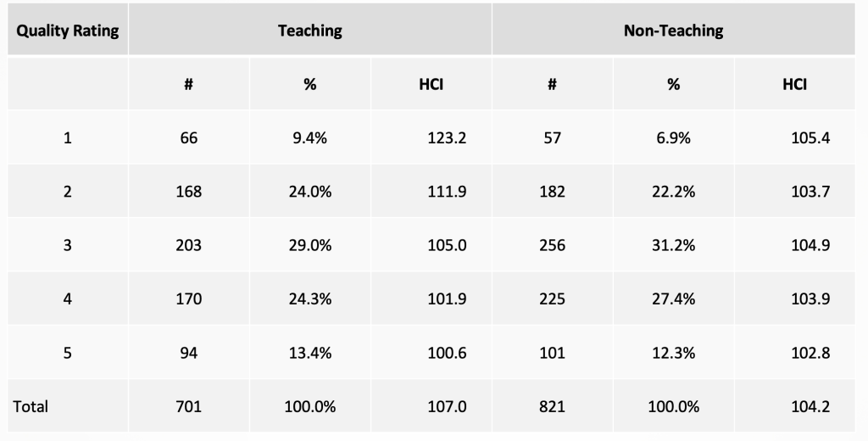Click the Teaching HCI subheader
868x441 pixels.
(x=431, y=84)
